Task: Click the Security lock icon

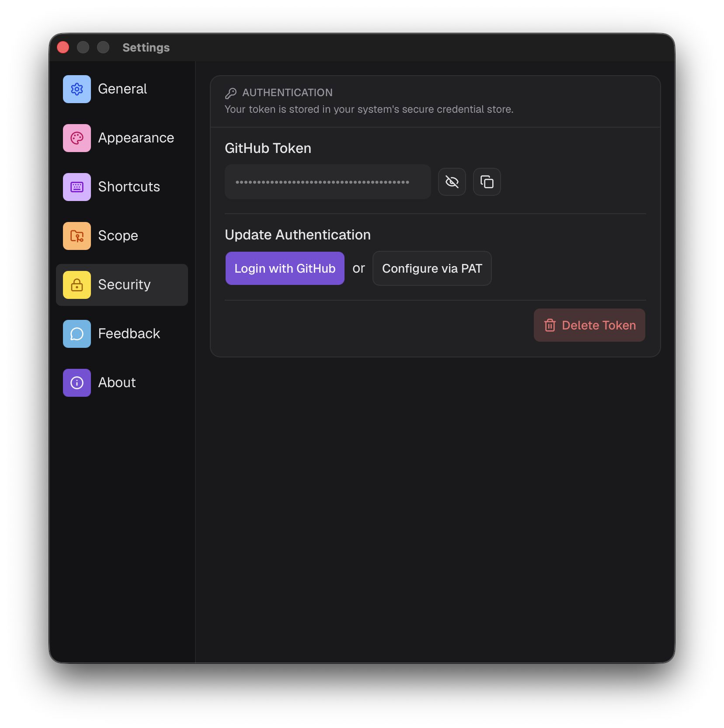Action: [77, 285]
